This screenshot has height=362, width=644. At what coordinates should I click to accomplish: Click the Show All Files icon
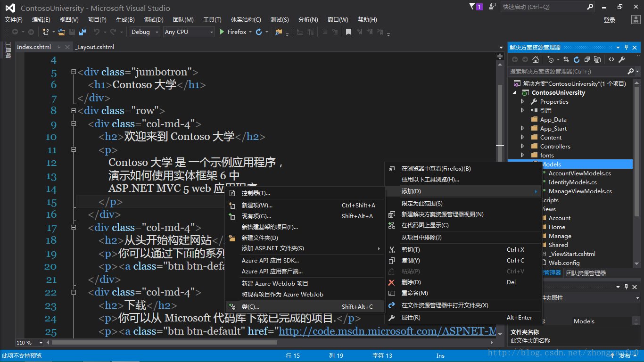point(597,60)
